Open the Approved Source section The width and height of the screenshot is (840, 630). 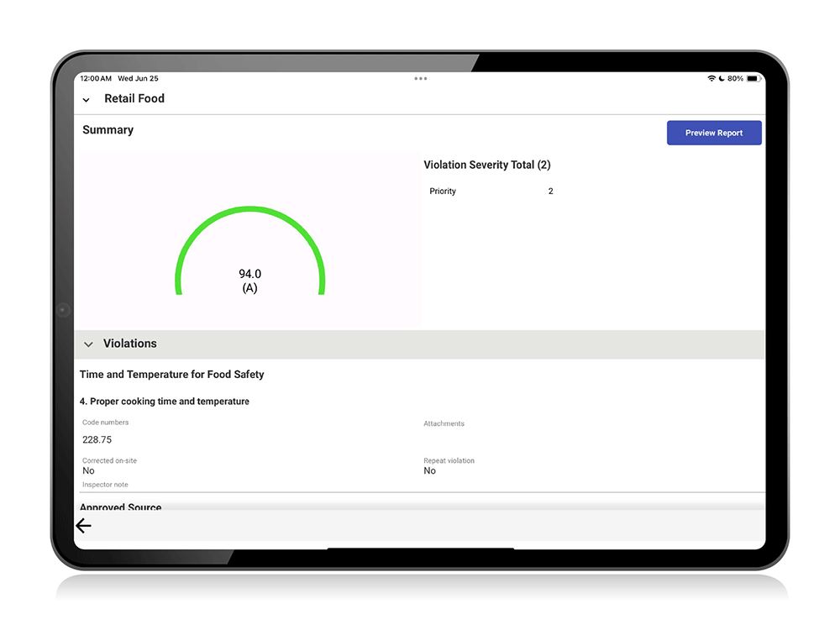pyautogui.click(x=121, y=507)
